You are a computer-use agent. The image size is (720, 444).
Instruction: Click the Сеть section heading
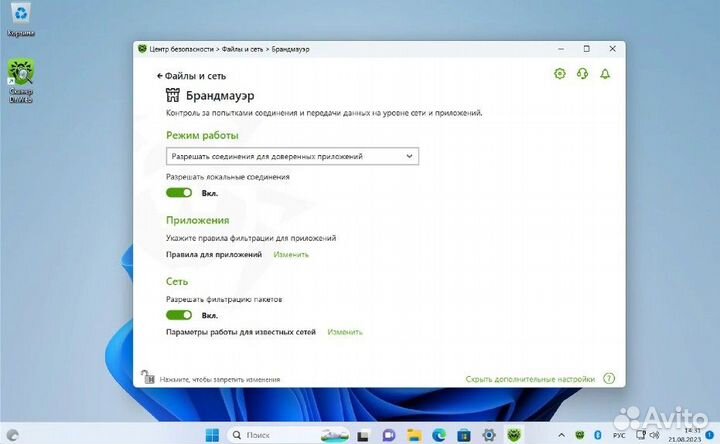click(x=177, y=281)
